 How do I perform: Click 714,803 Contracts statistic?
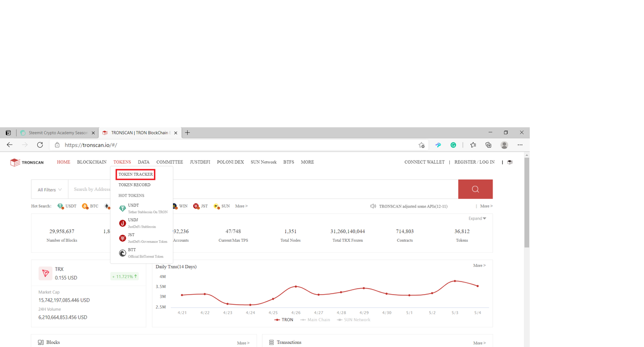(x=405, y=235)
